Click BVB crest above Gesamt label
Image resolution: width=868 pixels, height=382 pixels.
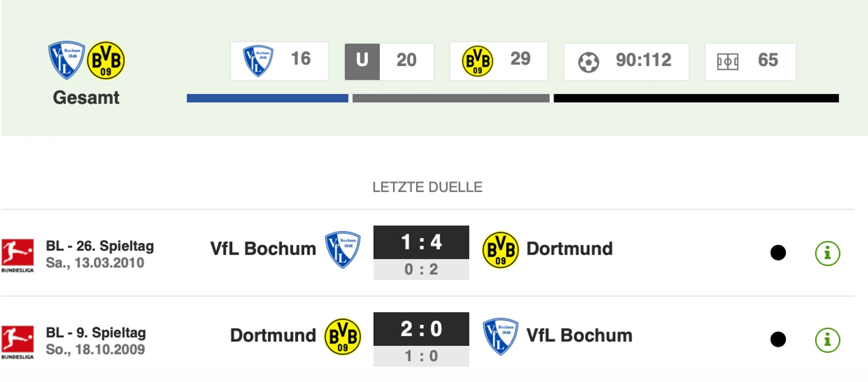(106, 60)
